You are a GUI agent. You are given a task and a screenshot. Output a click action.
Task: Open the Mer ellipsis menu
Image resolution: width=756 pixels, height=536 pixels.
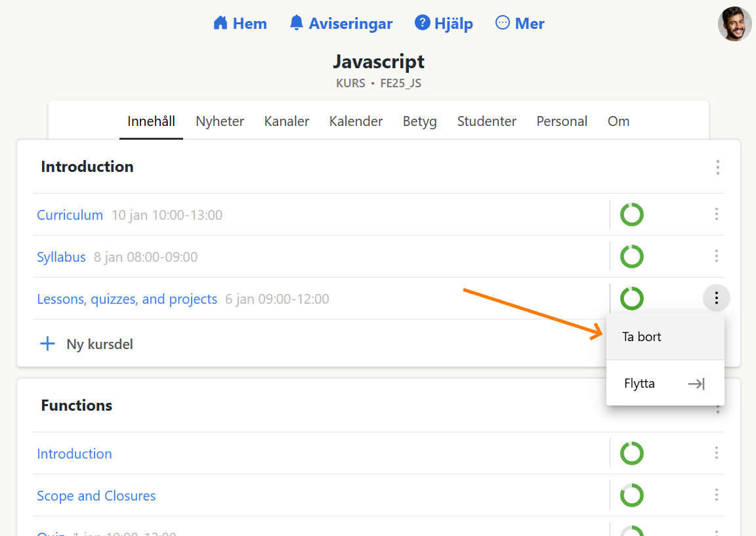coord(502,24)
